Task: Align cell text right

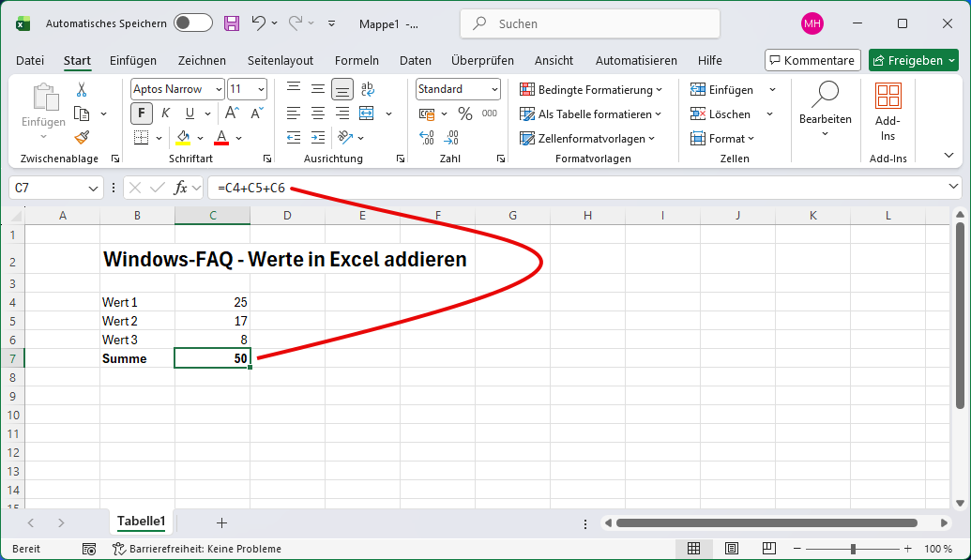Action: pyautogui.click(x=341, y=114)
